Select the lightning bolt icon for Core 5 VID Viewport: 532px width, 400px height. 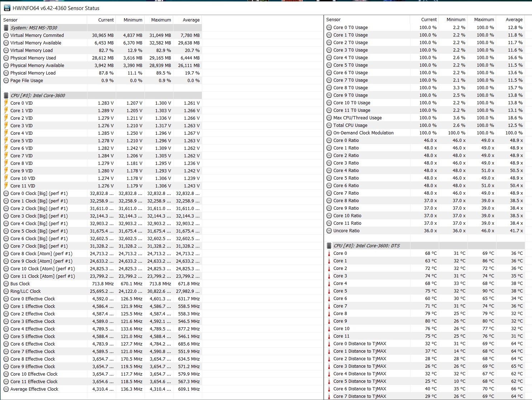coord(6,141)
